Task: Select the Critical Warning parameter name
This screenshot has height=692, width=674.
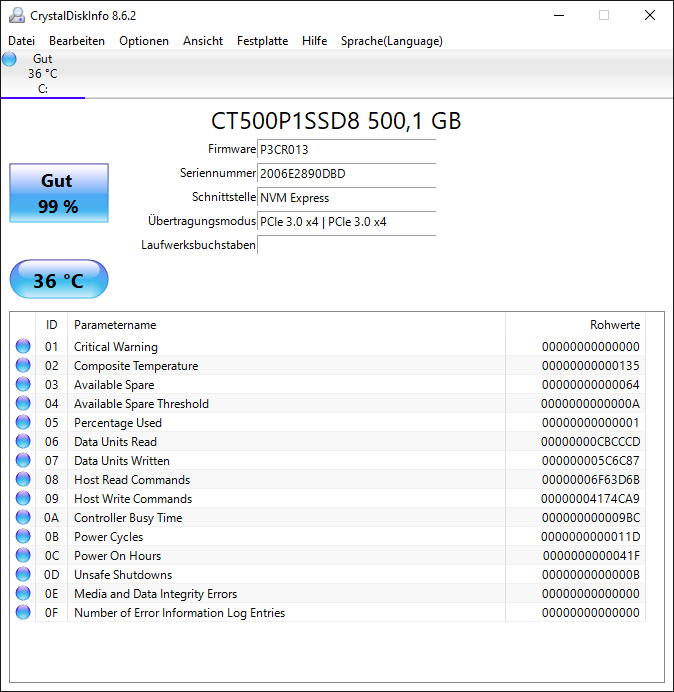Action: 116,347
